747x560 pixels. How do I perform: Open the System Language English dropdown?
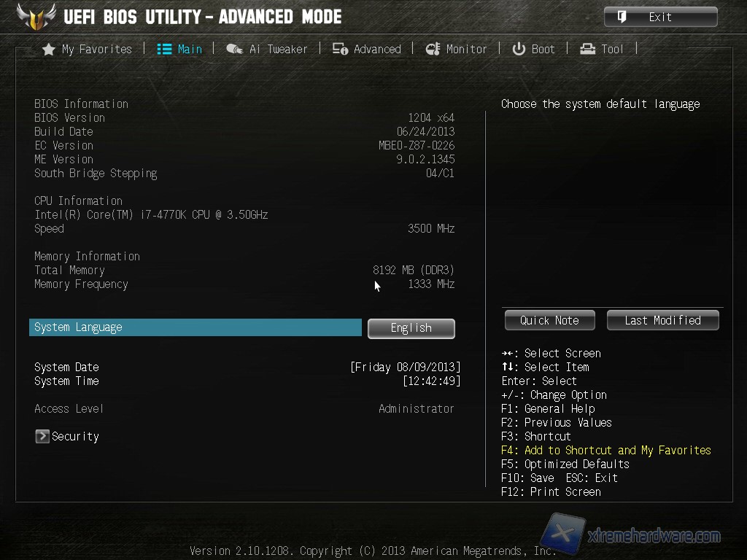[x=411, y=328]
